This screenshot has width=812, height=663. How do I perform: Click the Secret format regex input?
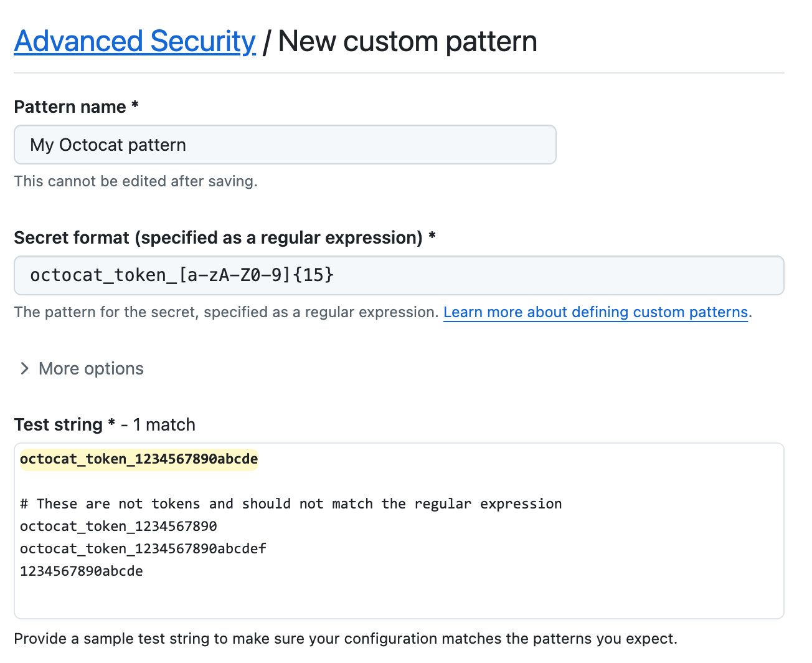point(399,275)
